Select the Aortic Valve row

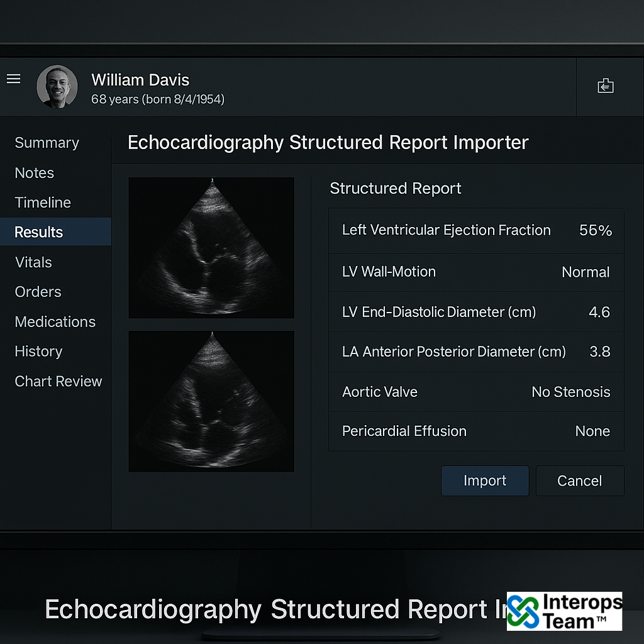pyautogui.click(x=476, y=392)
